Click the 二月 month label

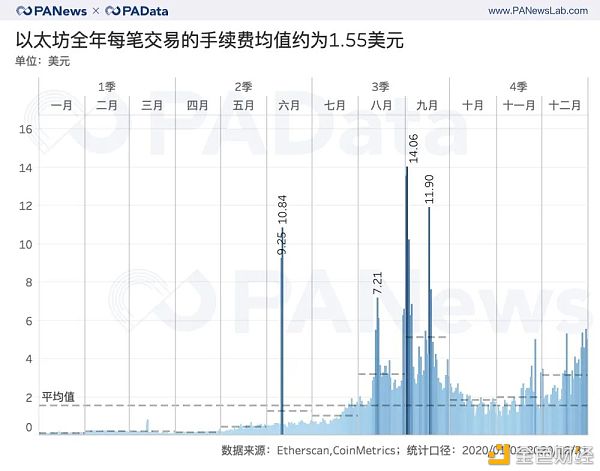107,105
